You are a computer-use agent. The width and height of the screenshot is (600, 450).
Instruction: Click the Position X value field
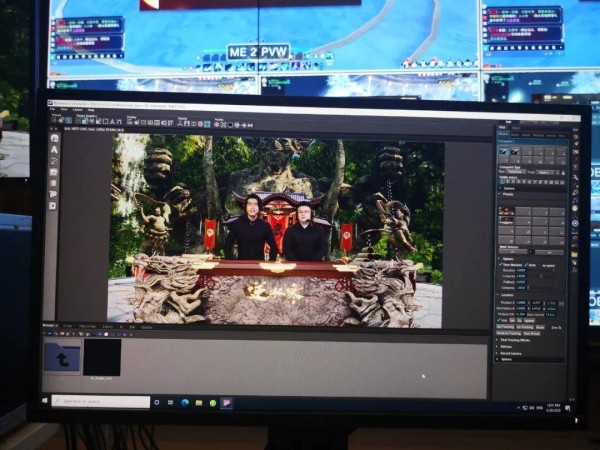tap(521, 302)
